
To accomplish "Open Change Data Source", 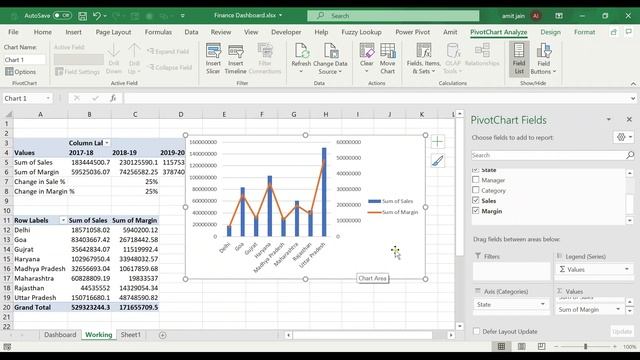I will tap(330, 59).
